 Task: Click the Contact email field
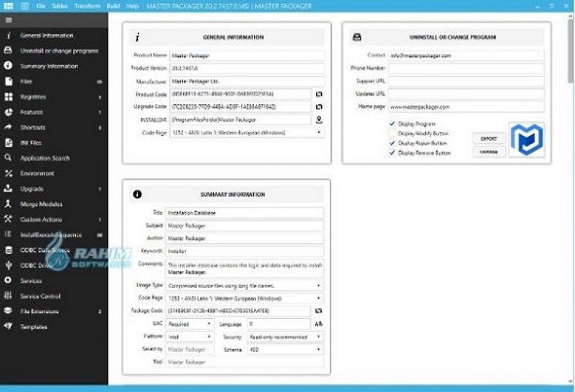click(x=466, y=55)
